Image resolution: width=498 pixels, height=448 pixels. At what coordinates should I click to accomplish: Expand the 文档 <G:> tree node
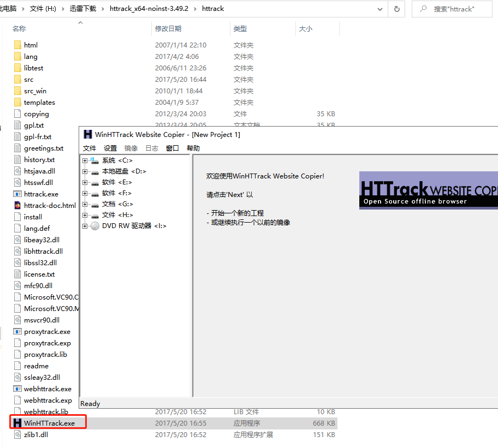(x=85, y=204)
